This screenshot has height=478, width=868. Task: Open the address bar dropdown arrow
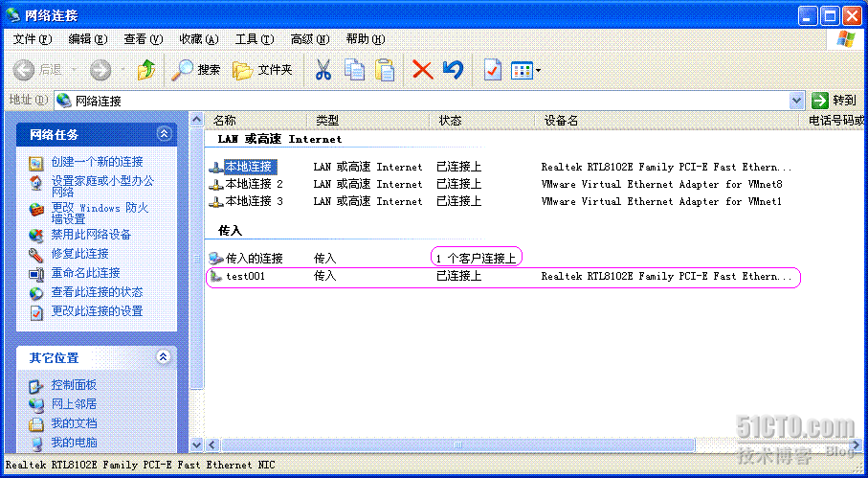coord(796,101)
